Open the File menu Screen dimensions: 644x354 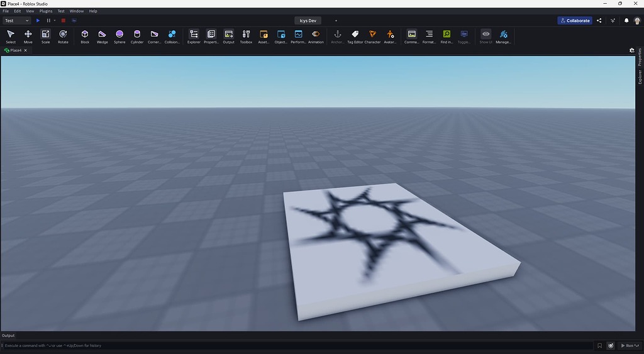pyautogui.click(x=6, y=11)
